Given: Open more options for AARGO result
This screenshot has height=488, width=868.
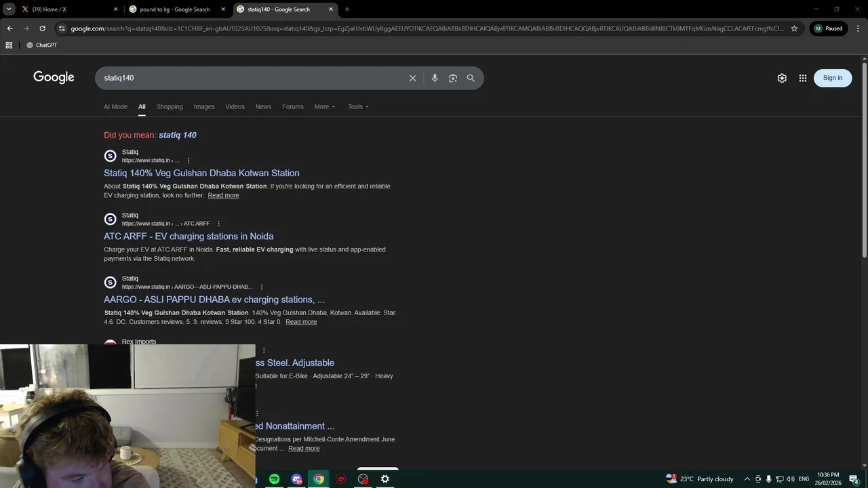Looking at the screenshot, I should tap(262, 287).
